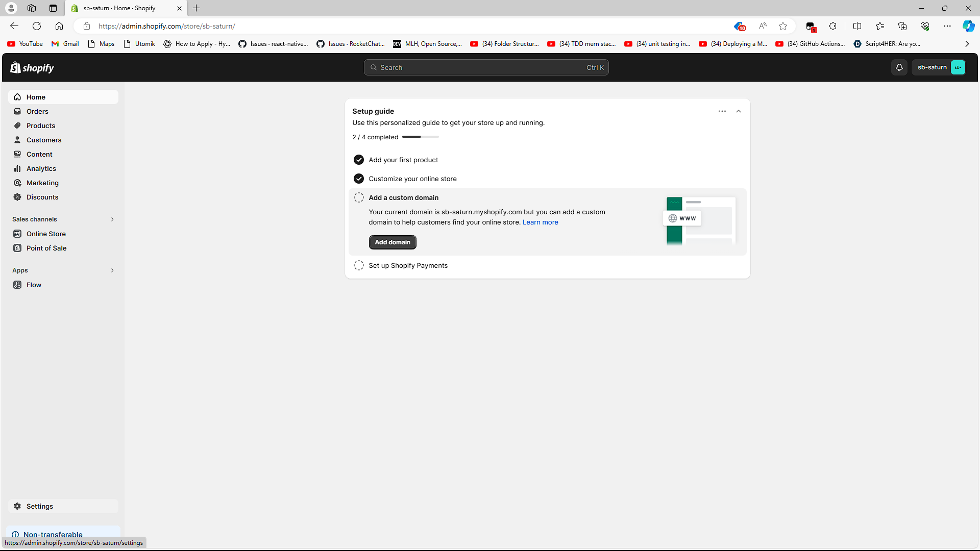The image size is (980, 551).
Task: Open the notifications bell
Action: coord(899,67)
